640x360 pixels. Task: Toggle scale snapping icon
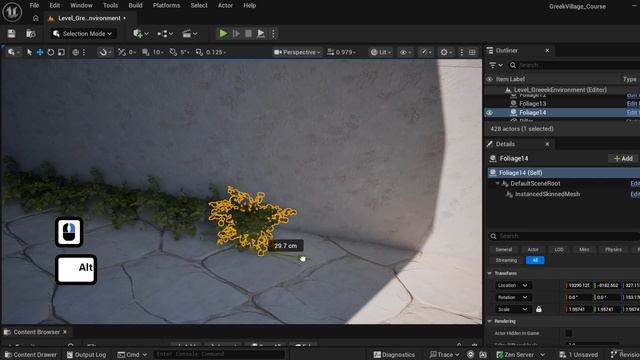[199, 52]
